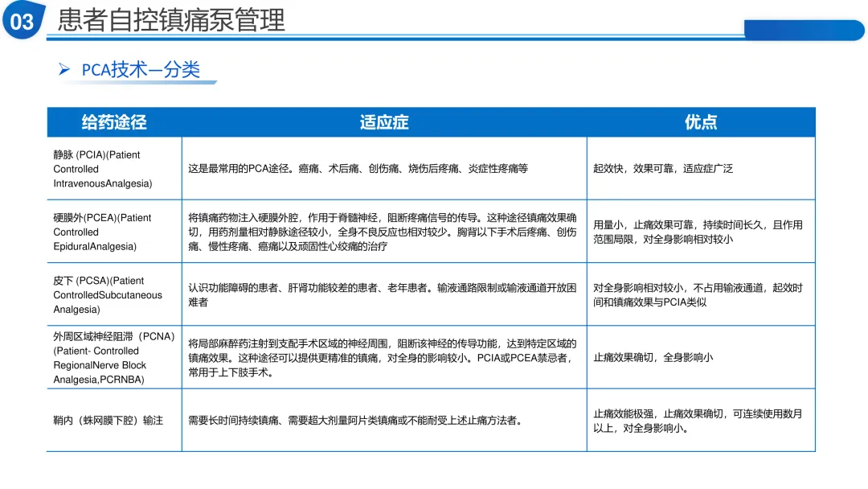The image size is (868, 489).
Task: Click indication text starting 认识功能障碍的患者
Action: tap(382, 294)
